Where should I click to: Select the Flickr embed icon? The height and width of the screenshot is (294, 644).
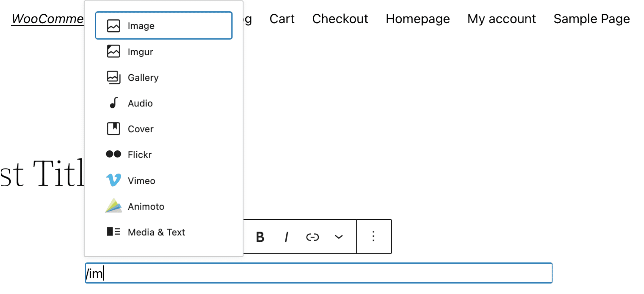click(113, 154)
